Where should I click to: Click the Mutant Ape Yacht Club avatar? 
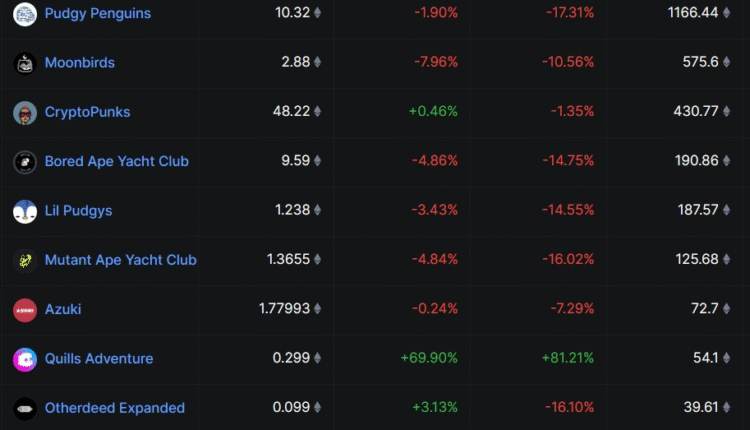25,260
